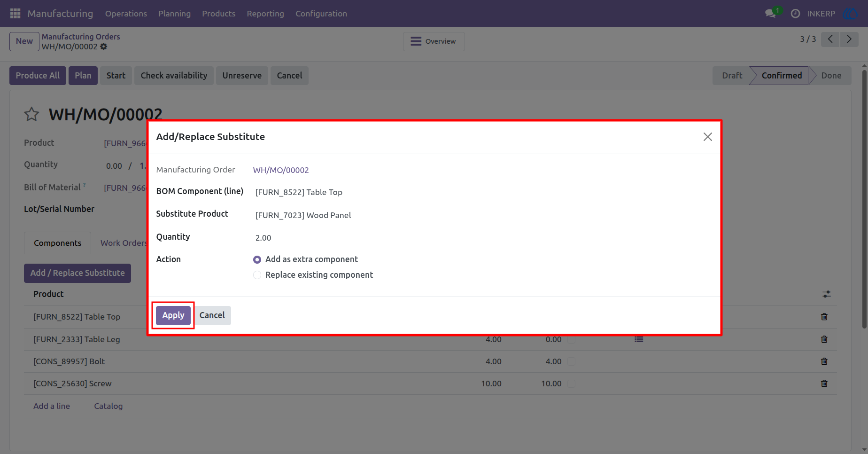Delete the Bolt component row
Screen dimensions: 868x454
pyautogui.click(x=824, y=361)
